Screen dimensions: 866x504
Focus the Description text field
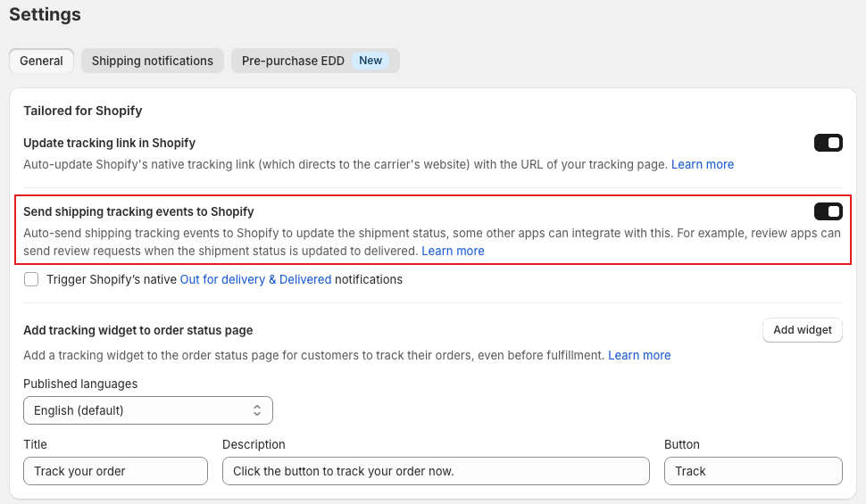[x=436, y=471]
